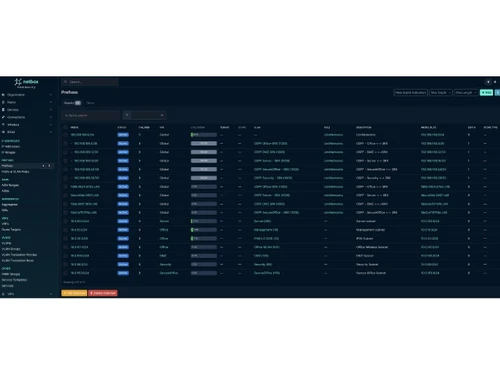The image size is (500, 375).
Task: Tick the select-all checkbox in the table header
Action: (x=65, y=127)
